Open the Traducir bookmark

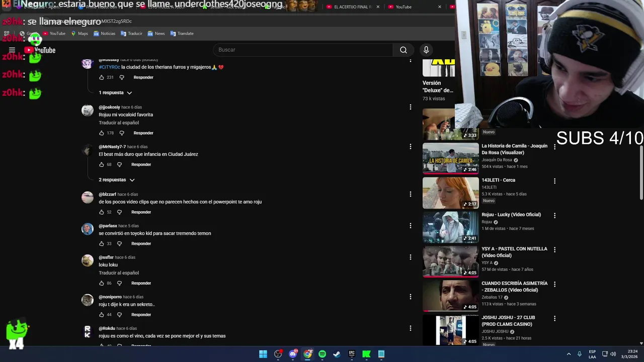(x=131, y=34)
